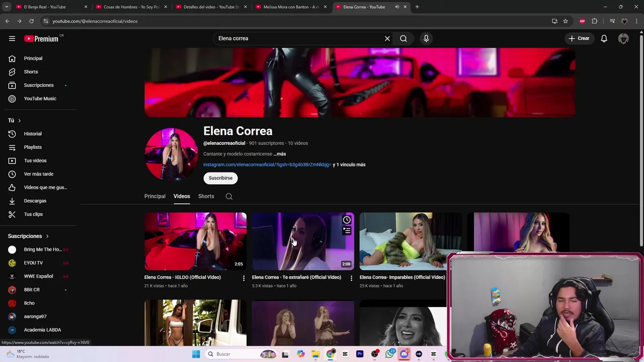Open the Windows Start menu
Image resolution: width=644 pixels, height=362 pixels.
click(x=196, y=354)
